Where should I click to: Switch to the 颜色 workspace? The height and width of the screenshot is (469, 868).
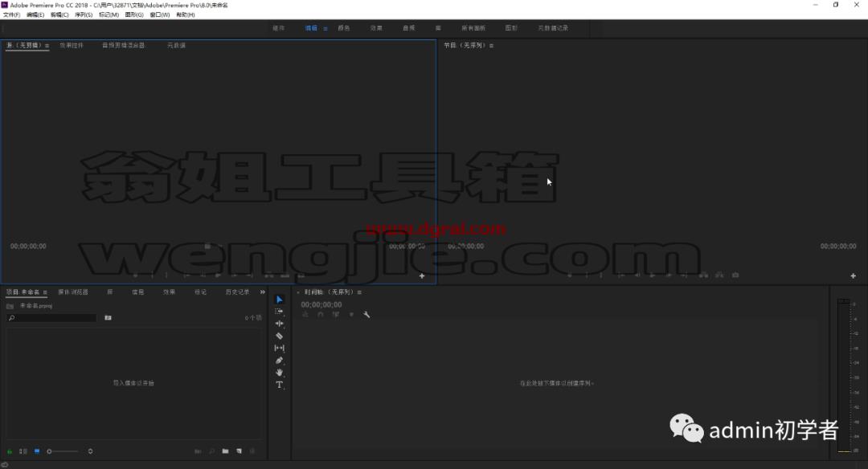point(344,28)
